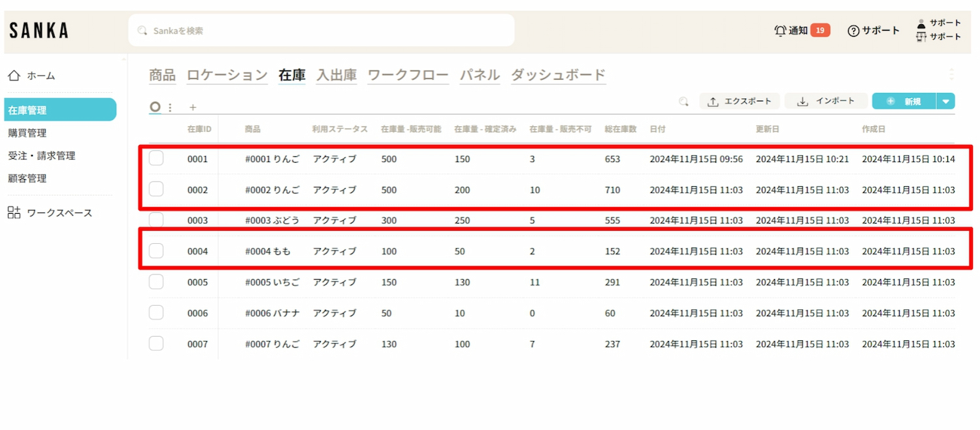Check the box for row 0006 バナナ
Image resolution: width=980 pixels, height=430 pixels.
pos(156,313)
